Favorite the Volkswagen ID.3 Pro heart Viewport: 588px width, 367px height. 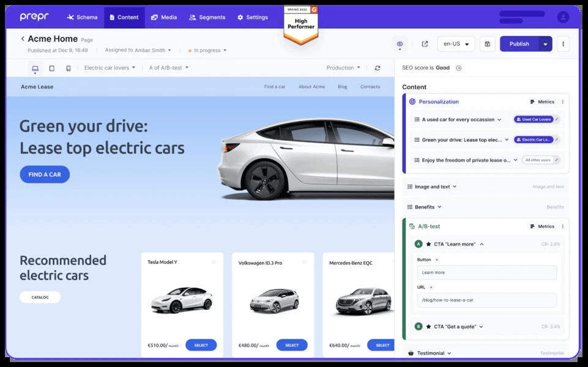point(305,262)
